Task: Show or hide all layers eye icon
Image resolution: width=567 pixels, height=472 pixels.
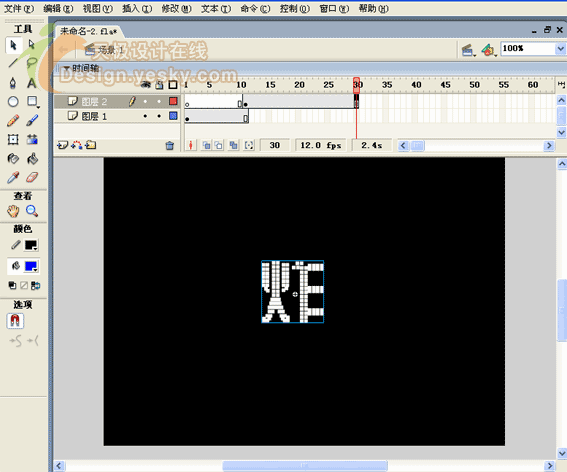Action: (146, 85)
